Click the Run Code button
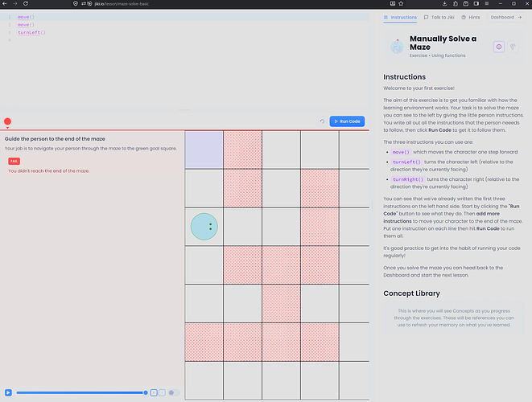Viewport: 532px width, 402px height. [347, 121]
